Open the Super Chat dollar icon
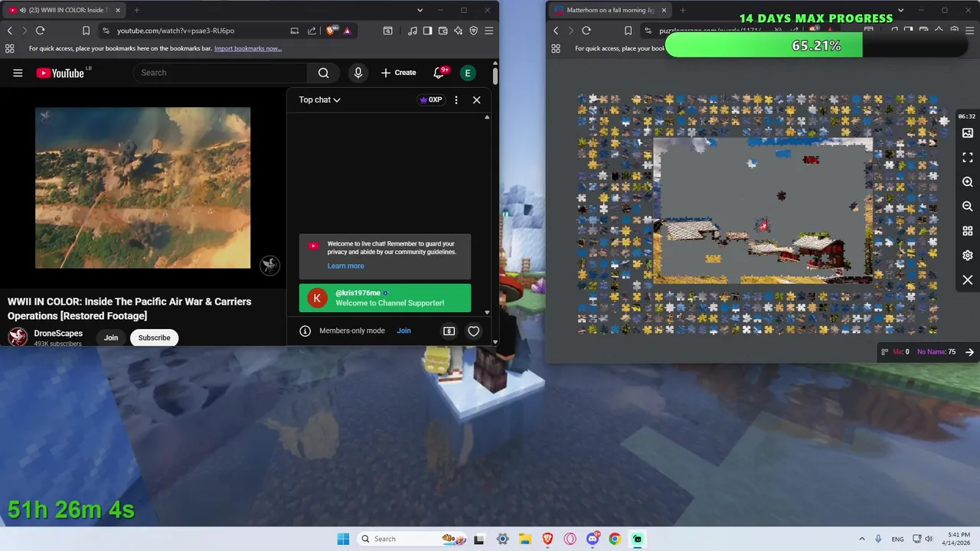Image resolution: width=980 pixels, height=551 pixels. point(449,331)
